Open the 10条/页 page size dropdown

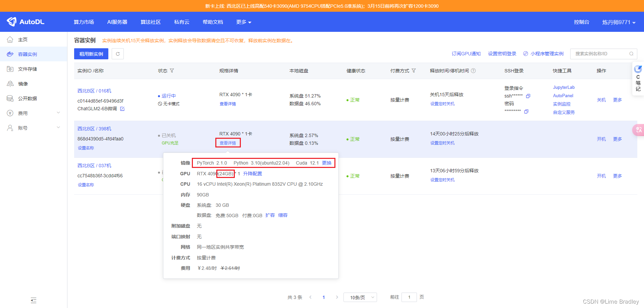click(x=360, y=297)
